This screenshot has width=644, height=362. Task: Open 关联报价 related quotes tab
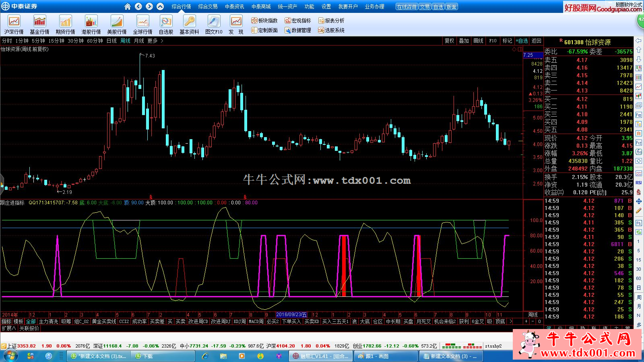29,328
